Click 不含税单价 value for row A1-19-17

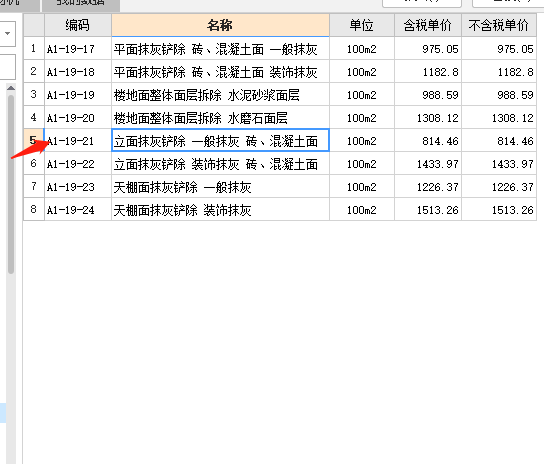point(499,49)
